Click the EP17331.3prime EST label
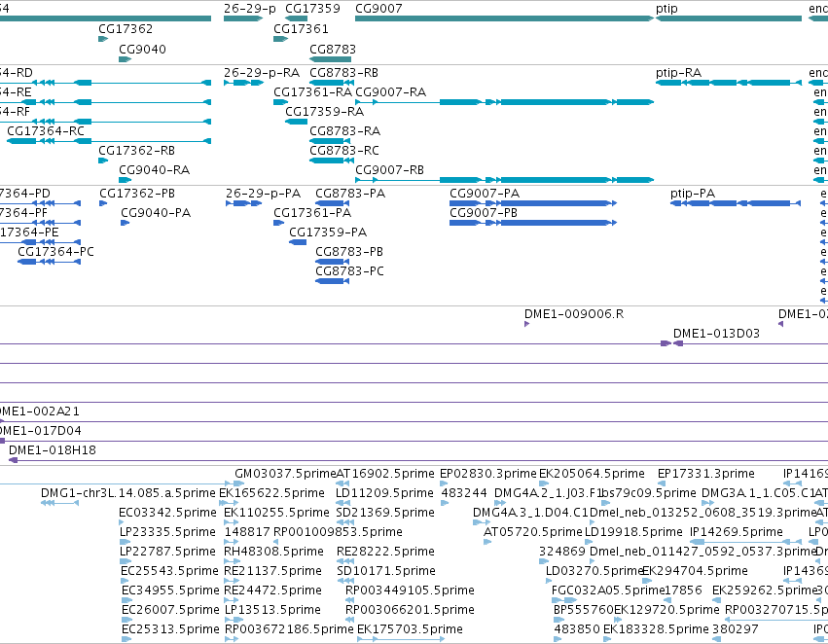828x644 pixels. [706, 474]
